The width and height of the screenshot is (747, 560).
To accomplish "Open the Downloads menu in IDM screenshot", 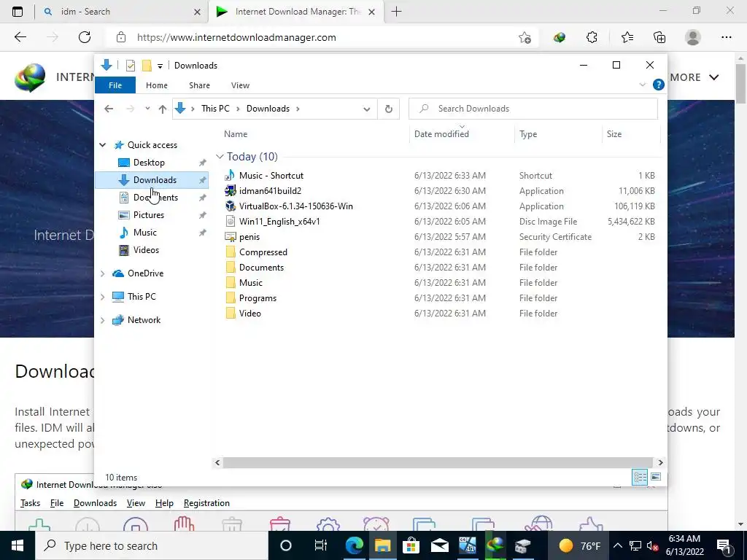I will click(x=96, y=503).
